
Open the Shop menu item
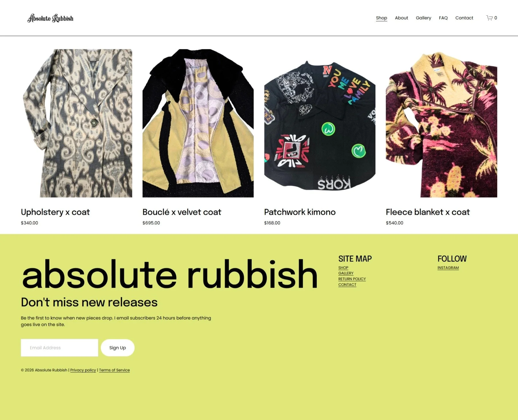381,18
